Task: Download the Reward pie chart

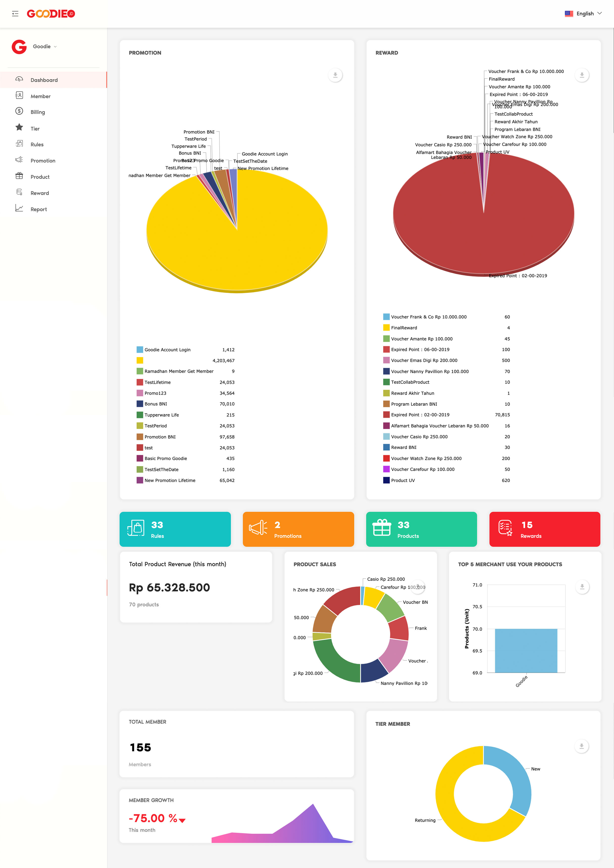Action: coord(582,75)
